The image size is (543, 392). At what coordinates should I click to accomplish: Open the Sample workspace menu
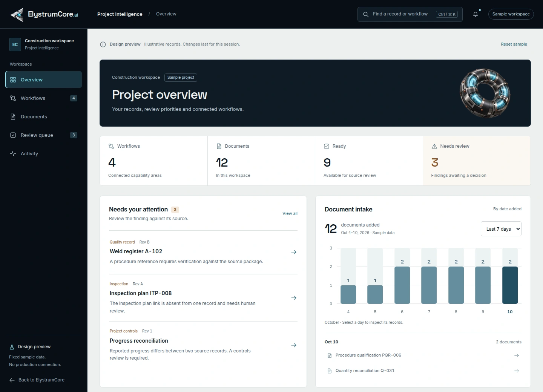click(x=511, y=14)
